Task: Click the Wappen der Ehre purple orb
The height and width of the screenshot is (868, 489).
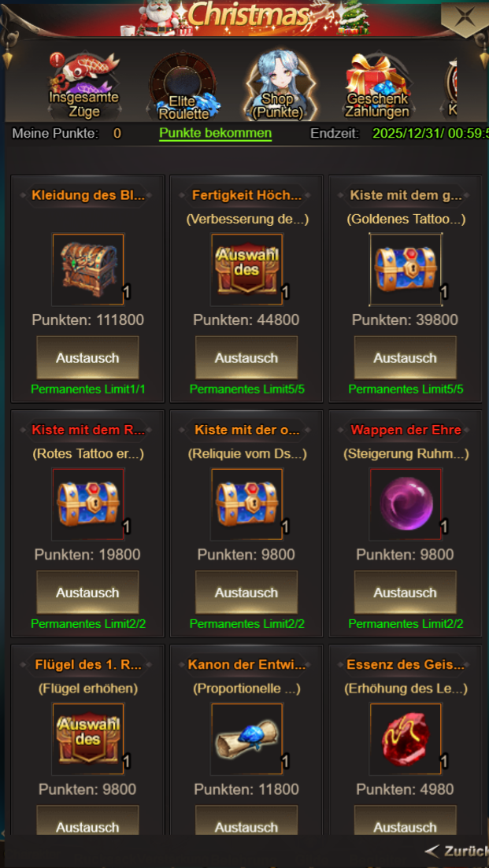Action: click(x=406, y=504)
